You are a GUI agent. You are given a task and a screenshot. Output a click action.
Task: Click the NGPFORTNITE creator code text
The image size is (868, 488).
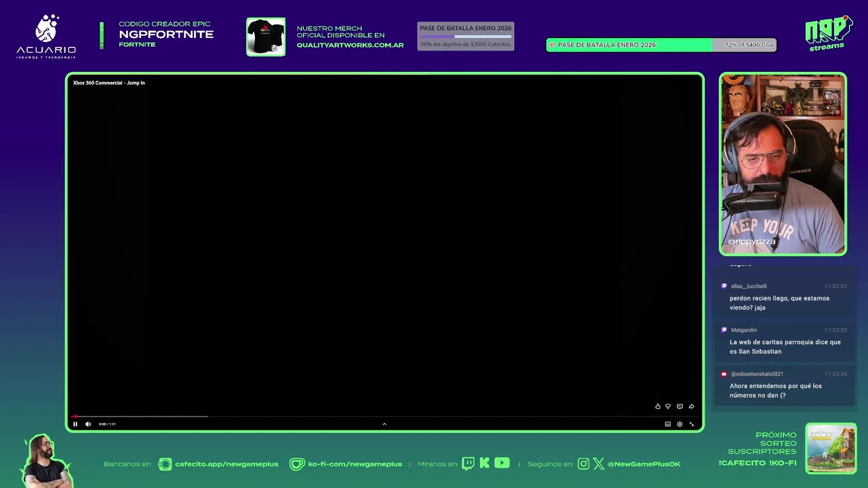tap(166, 35)
